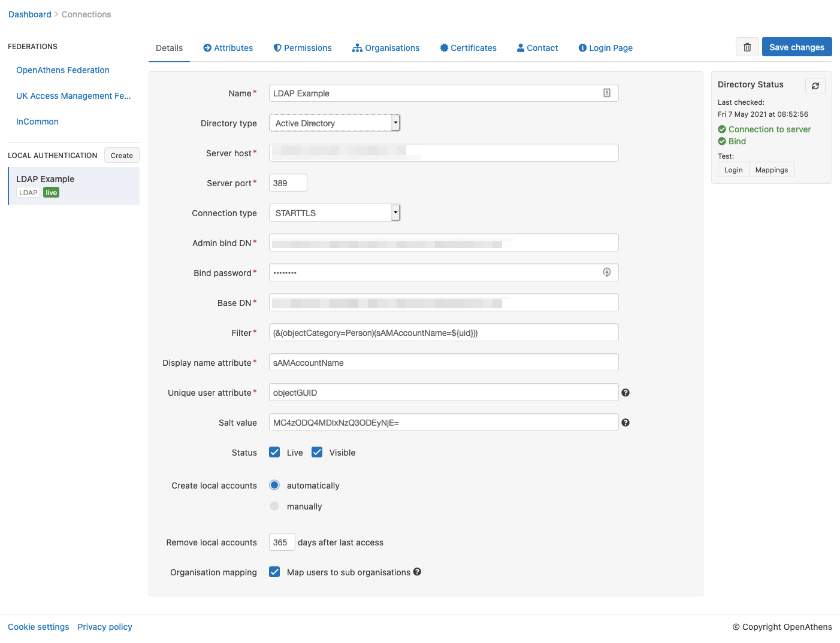
Task: Click the trash icon to delete this connection
Action: [747, 47]
